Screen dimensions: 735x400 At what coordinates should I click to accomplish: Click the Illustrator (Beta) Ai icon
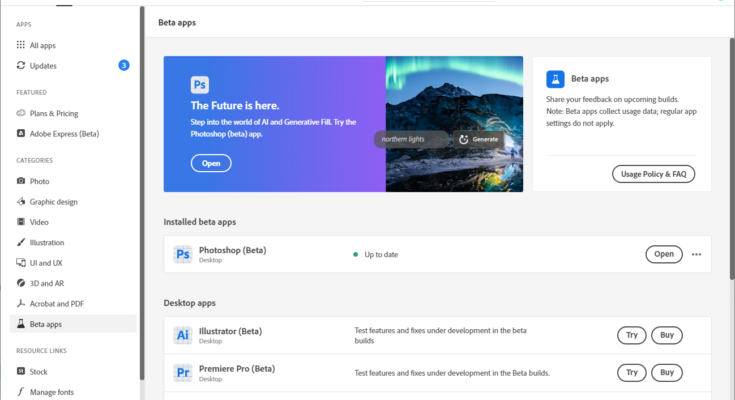pyautogui.click(x=182, y=335)
